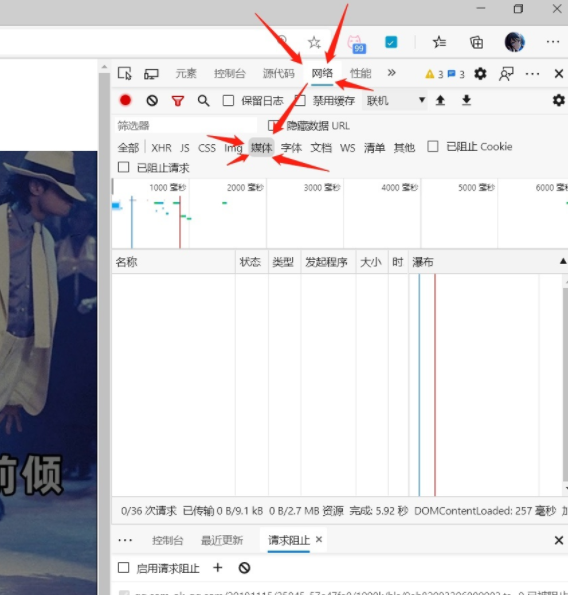Close the 请求阻止 tab

pyautogui.click(x=319, y=539)
